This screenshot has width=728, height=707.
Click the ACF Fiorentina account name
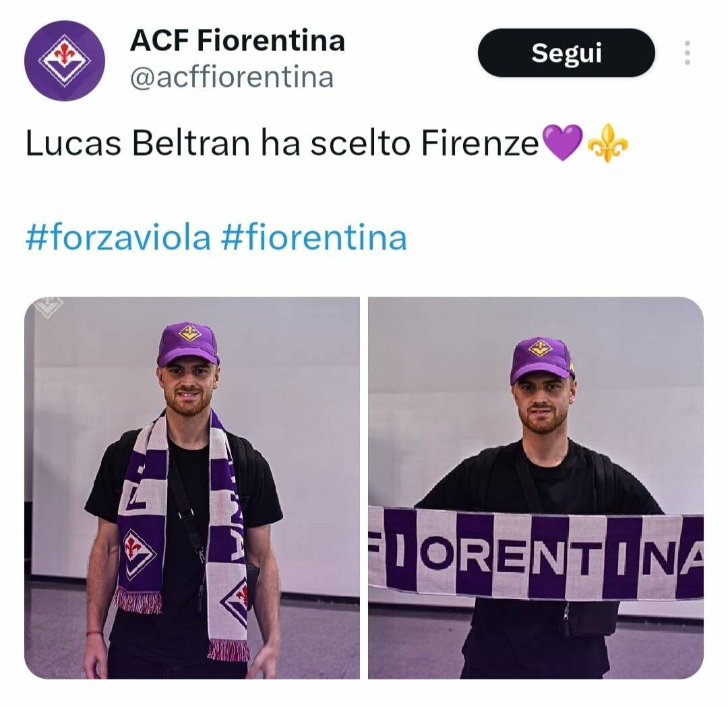pos(237,40)
